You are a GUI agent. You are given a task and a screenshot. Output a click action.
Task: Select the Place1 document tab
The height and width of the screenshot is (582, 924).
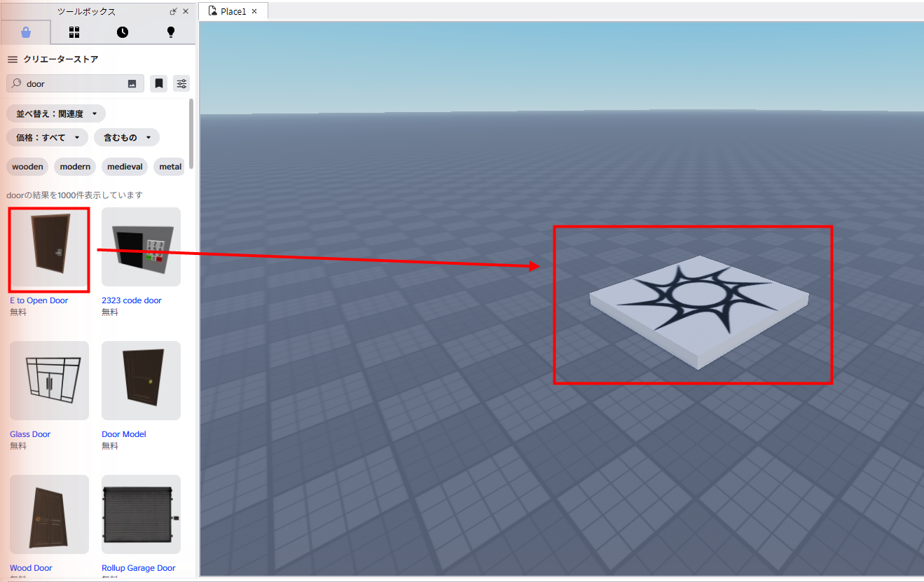pyautogui.click(x=233, y=11)
